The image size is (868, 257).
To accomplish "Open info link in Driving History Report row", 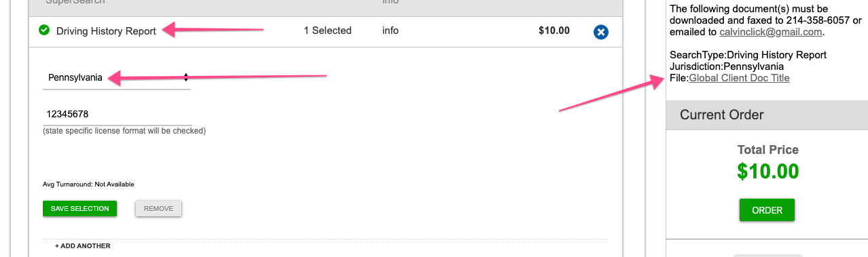I will coord(390,31).
